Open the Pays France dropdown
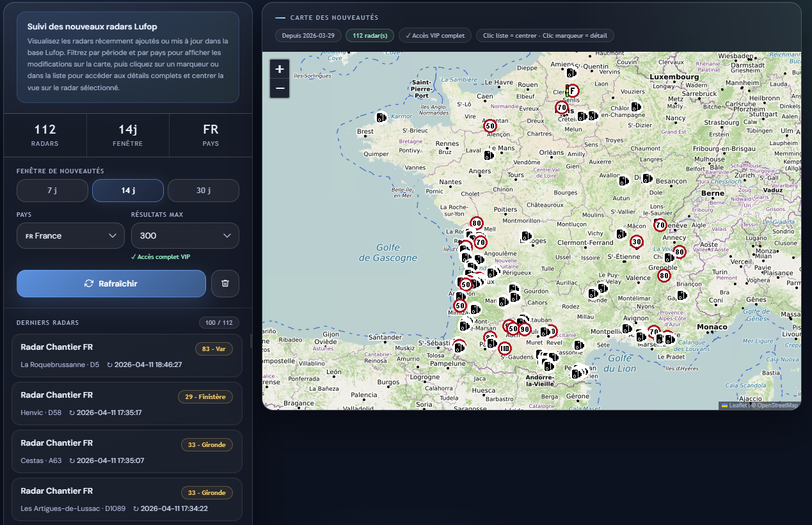 click(x=70, y=235)
